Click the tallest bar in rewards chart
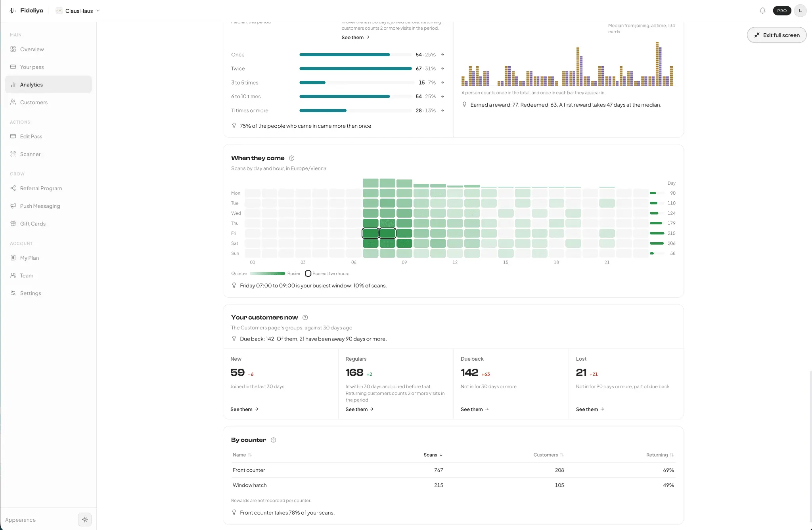The image size is (812, 530). (657, 64)
